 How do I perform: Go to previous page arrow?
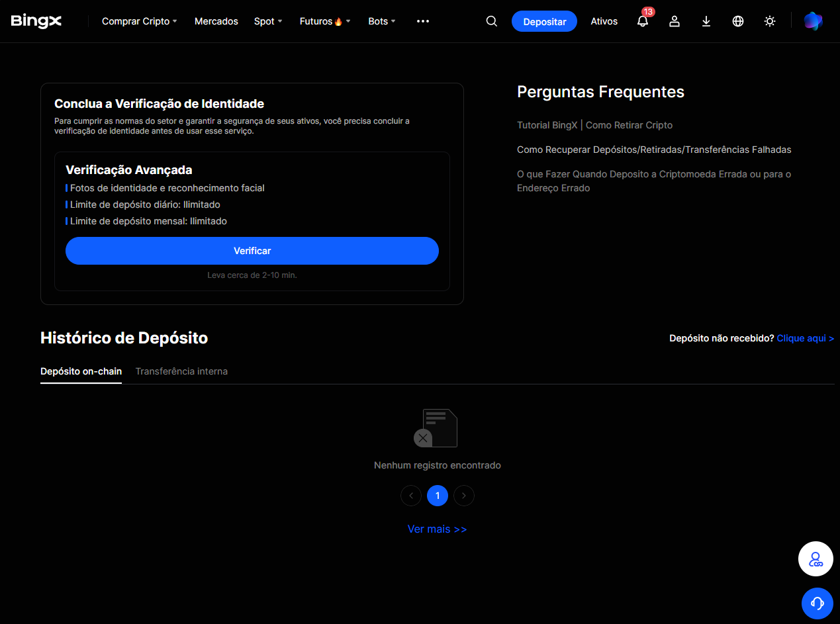click(411, 496)
